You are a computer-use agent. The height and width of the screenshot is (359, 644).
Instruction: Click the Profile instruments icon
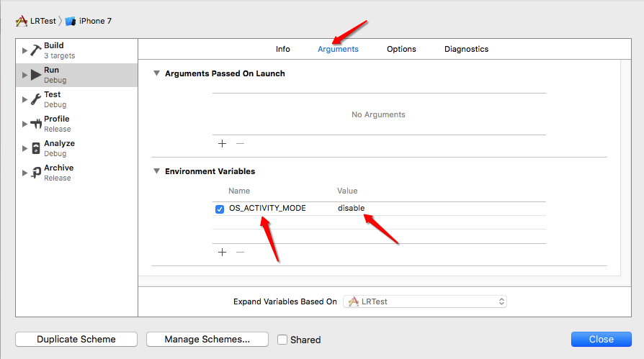[x=36, y=124]
